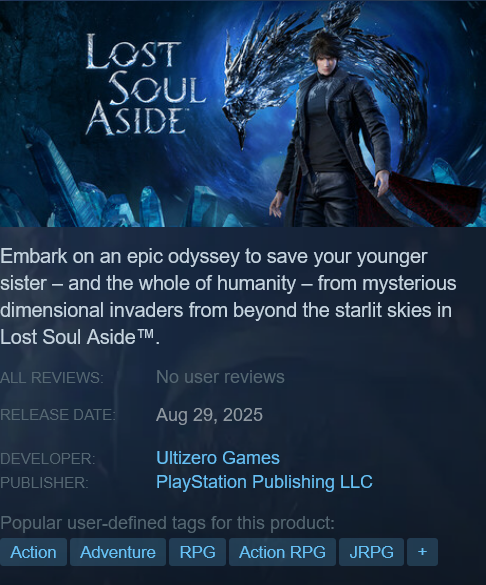Click the DEVELOPER label
This screenshot has height=585, width=486.
(x=48, y=459)
